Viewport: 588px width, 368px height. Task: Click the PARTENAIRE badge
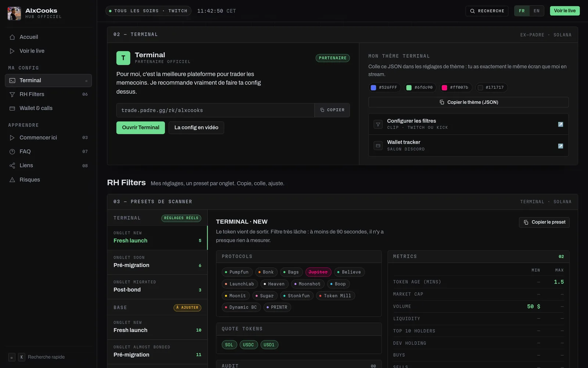click(333, 58)
